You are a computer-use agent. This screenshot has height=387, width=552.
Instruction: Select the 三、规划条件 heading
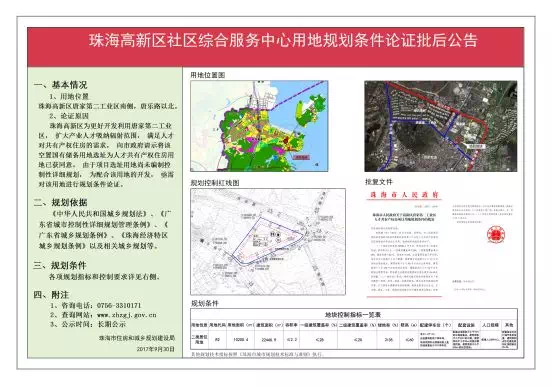60,266
